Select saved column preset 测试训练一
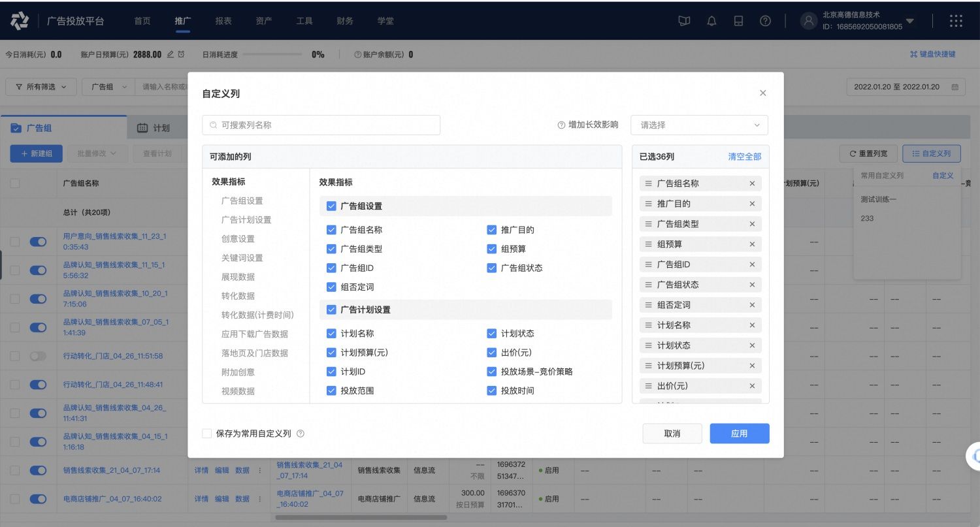This screenshot has width=980, height=527. (x=879, y=199)
